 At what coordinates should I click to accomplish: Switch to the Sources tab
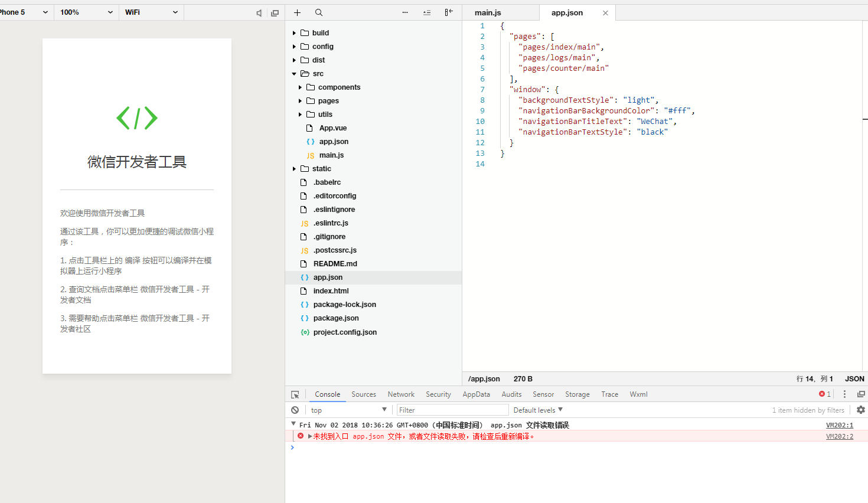(x=364, y=394)
